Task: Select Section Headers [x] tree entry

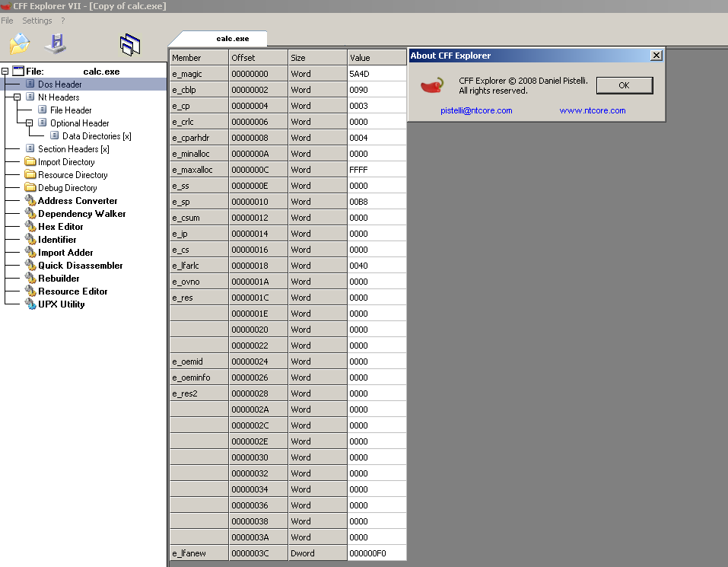Action: point(73,149)
